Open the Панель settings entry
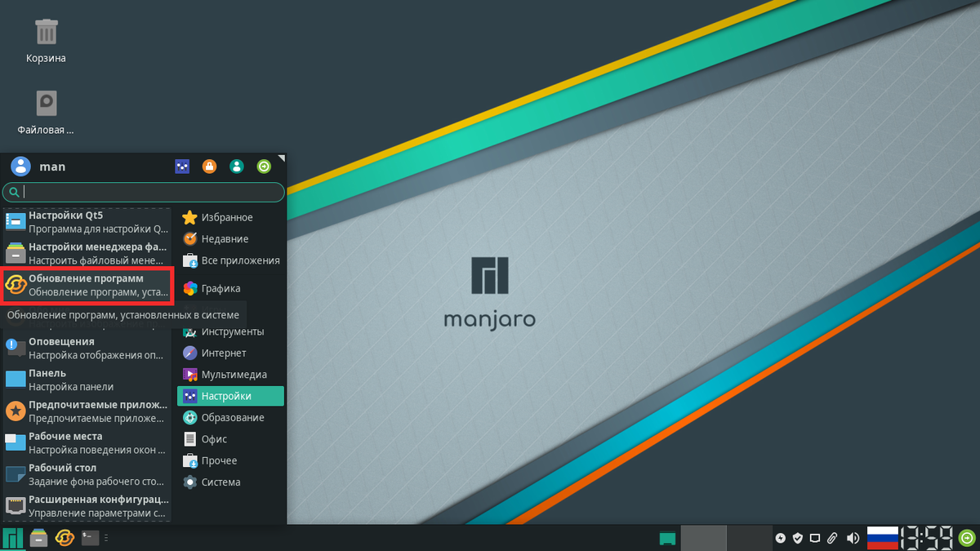Viewport: 980px width, 551px height. pyautogui.click(x=87, y=380)
